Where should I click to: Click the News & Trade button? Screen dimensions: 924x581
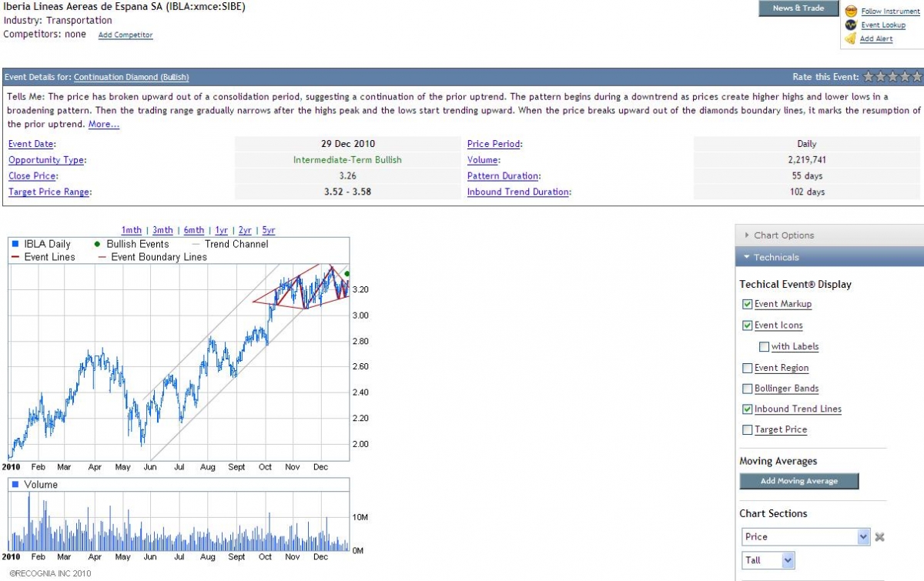coord(798,8)
